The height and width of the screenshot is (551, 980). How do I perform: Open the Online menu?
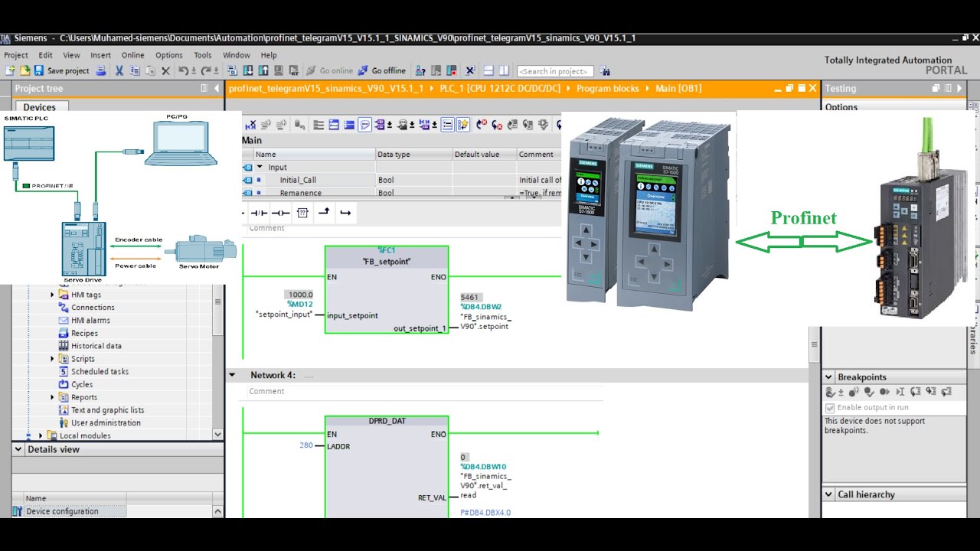132,55
